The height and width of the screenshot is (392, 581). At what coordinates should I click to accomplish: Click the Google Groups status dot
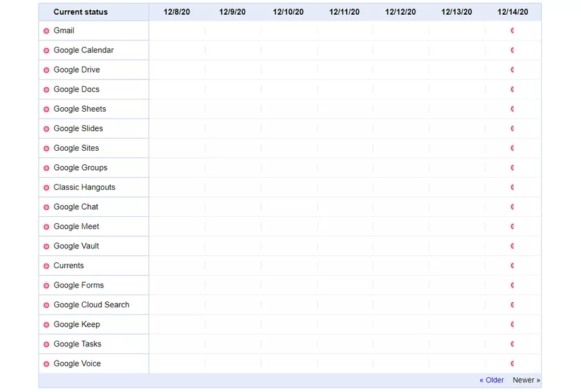click(x=46, y=169)
